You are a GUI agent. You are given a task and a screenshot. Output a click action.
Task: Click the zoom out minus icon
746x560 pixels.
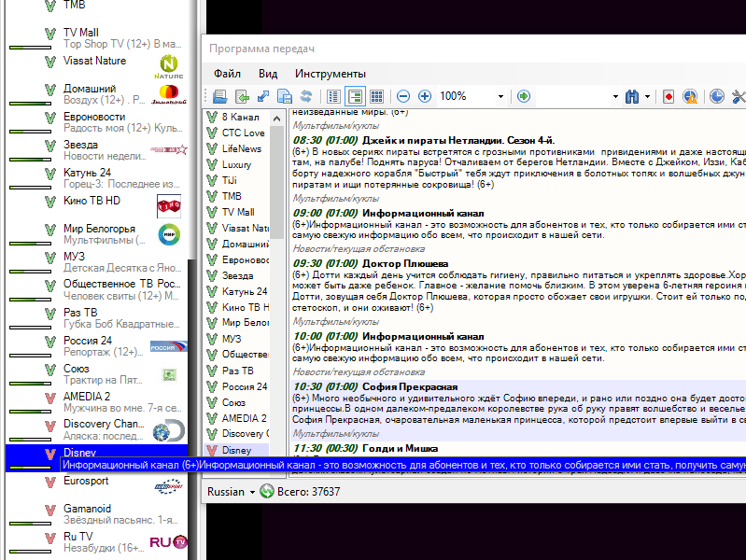point(403,96)
